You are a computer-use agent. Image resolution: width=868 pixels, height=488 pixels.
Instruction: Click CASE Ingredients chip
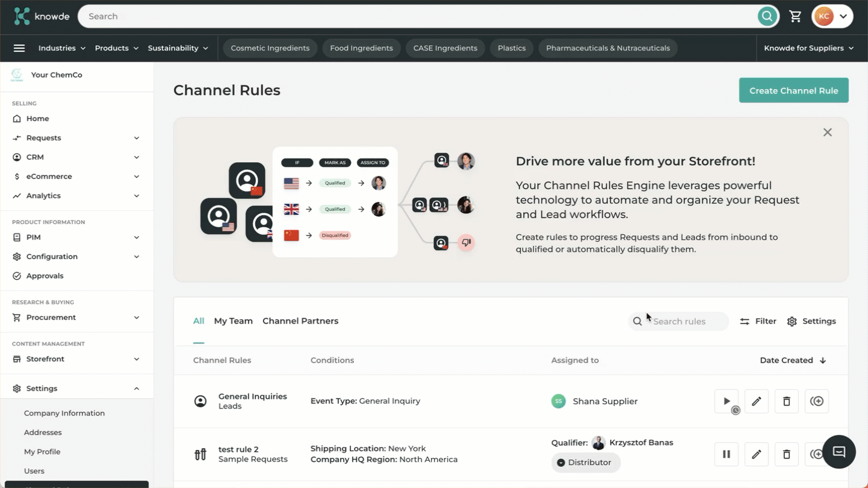[x=445, y=48]
